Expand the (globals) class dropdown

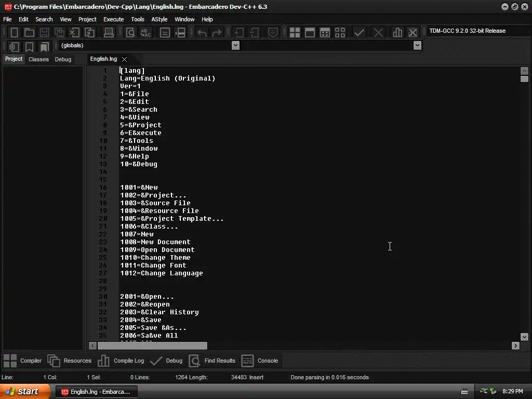tap(235, 45)
